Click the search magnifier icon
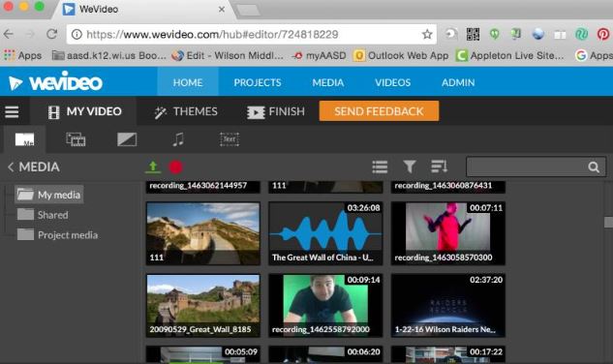This screenshot has height=364, width=613. (x=594, y=167)
